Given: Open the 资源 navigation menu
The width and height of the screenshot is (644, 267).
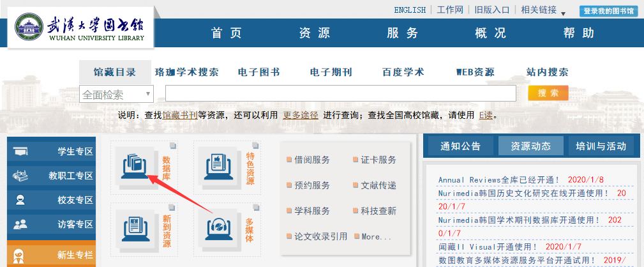Looking at the screenshot, I should click(315, 33).
